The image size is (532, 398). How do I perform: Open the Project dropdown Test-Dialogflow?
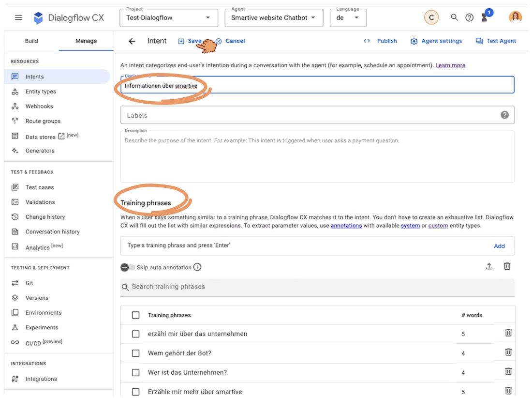point(169,17)
